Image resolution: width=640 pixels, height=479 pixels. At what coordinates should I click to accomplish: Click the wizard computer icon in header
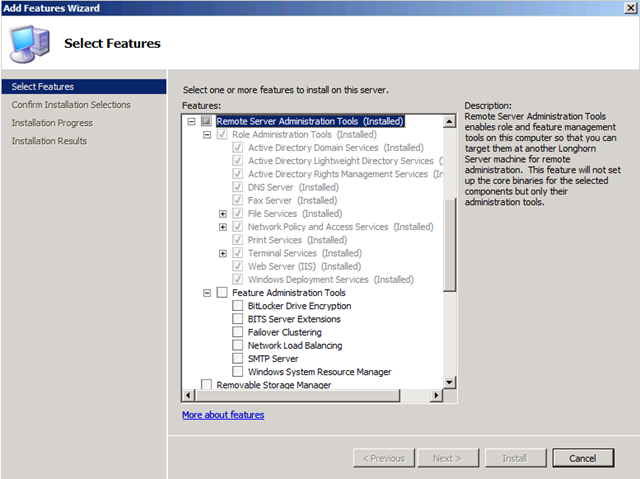tap(30, 44)
